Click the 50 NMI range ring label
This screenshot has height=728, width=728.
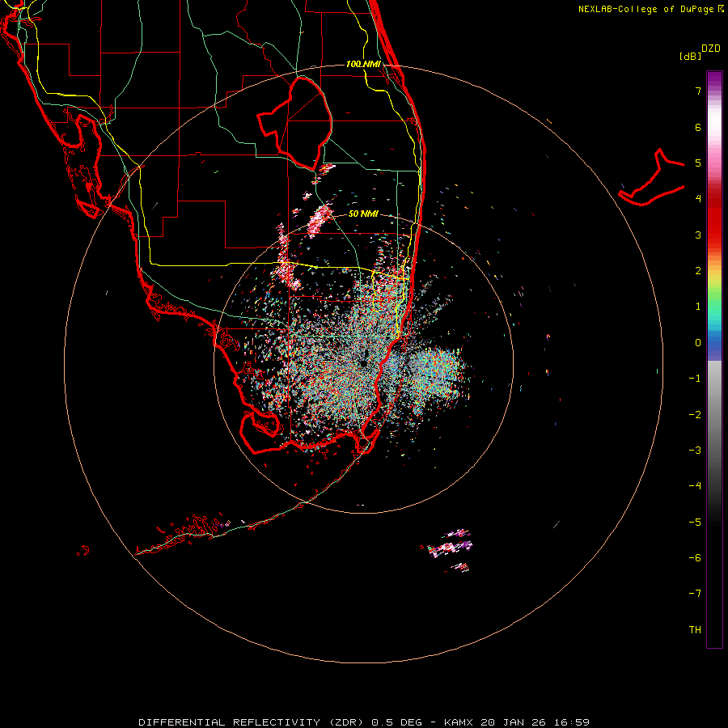[x=363, y=214]
